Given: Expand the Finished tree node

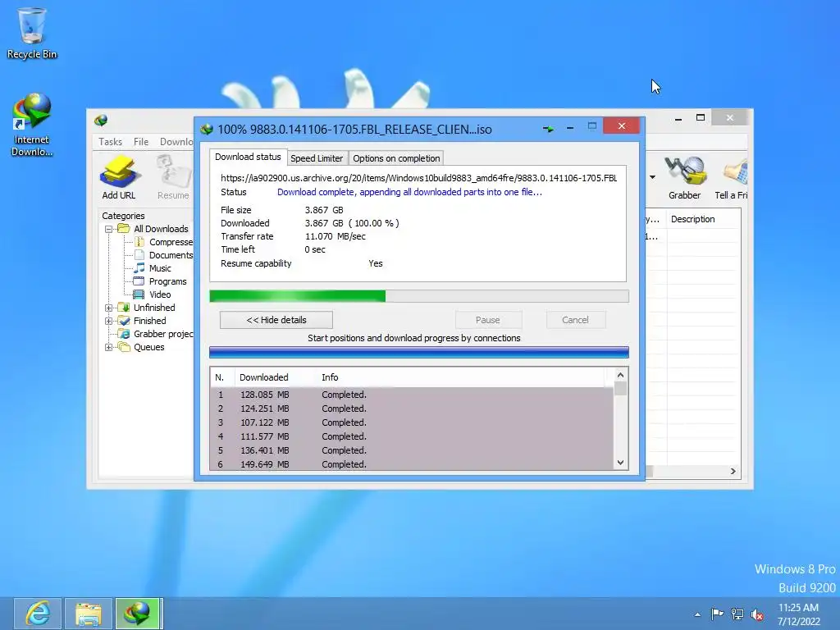Looking at the screenshot, I should pyautogui.click(x=109, y=321).
